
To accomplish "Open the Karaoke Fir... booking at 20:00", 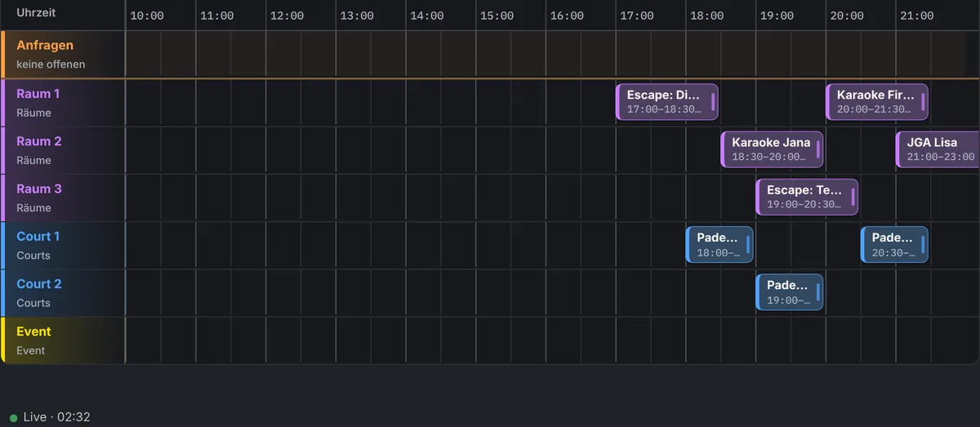I will point(877,102).
